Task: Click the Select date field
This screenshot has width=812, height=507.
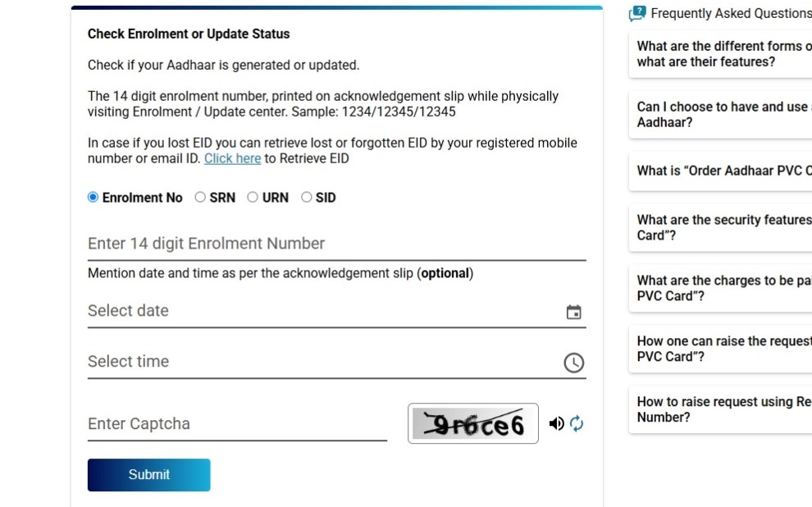Action: coord(336,311)
